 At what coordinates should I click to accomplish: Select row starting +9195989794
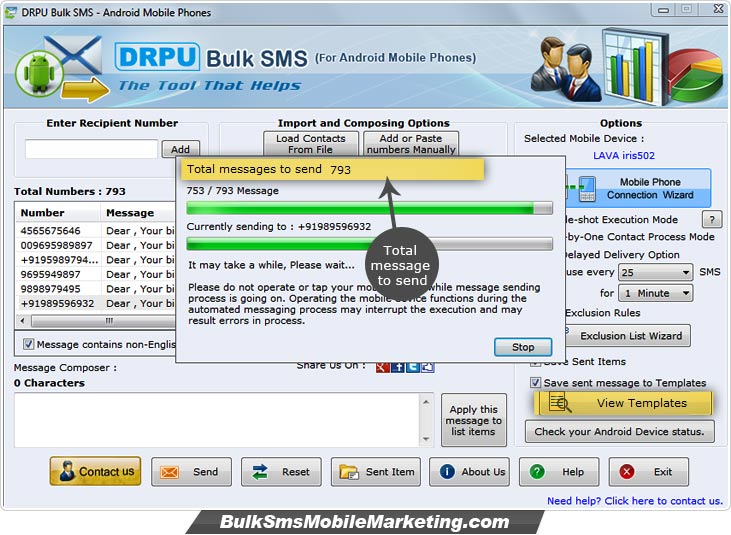[96, 260]
